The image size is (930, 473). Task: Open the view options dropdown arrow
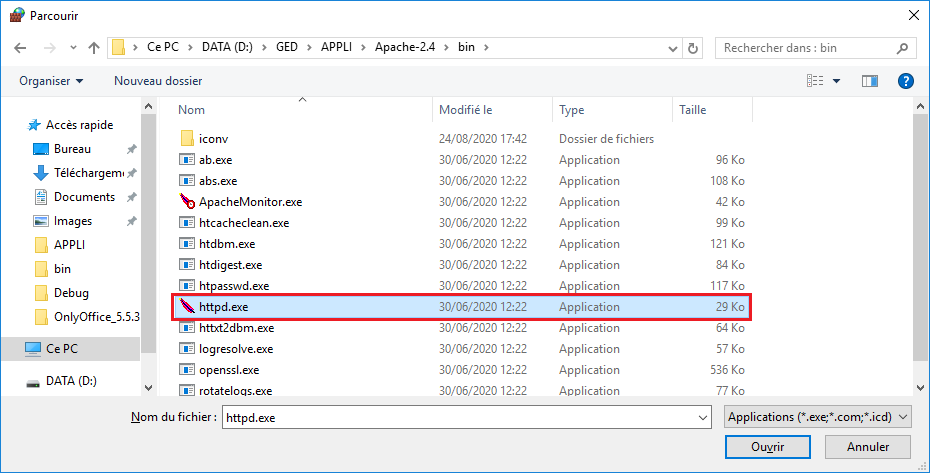pyautogui.click(x=836, y=81)
